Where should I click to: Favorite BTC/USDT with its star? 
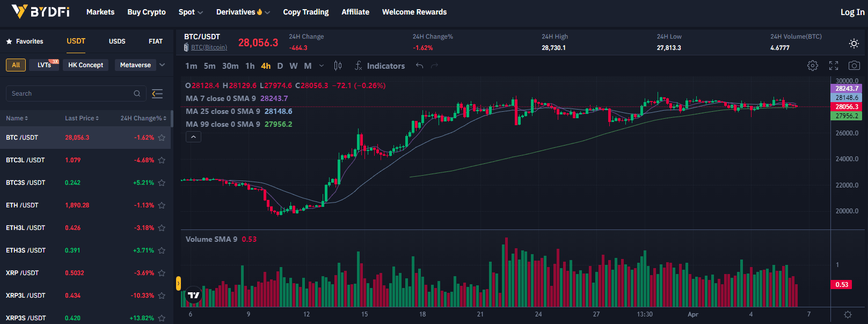point(162,138)
